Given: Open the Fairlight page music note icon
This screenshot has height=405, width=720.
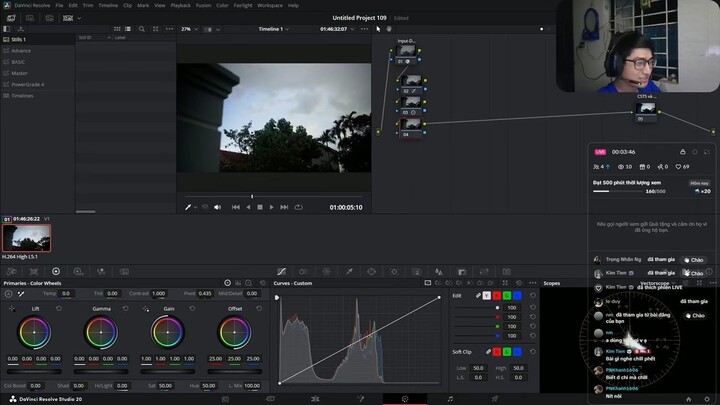Looking at the screenshot, I should [x=450, y=399].
